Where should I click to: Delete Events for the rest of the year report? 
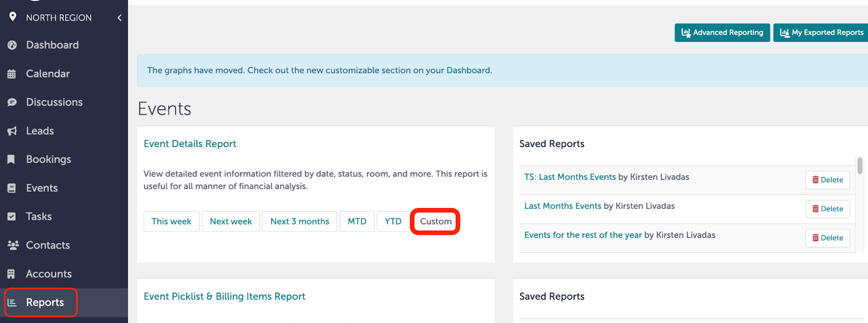point(827,238)
